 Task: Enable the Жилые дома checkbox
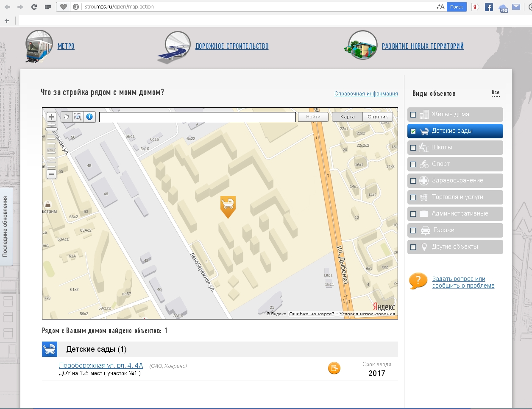[x=413, y=115]
